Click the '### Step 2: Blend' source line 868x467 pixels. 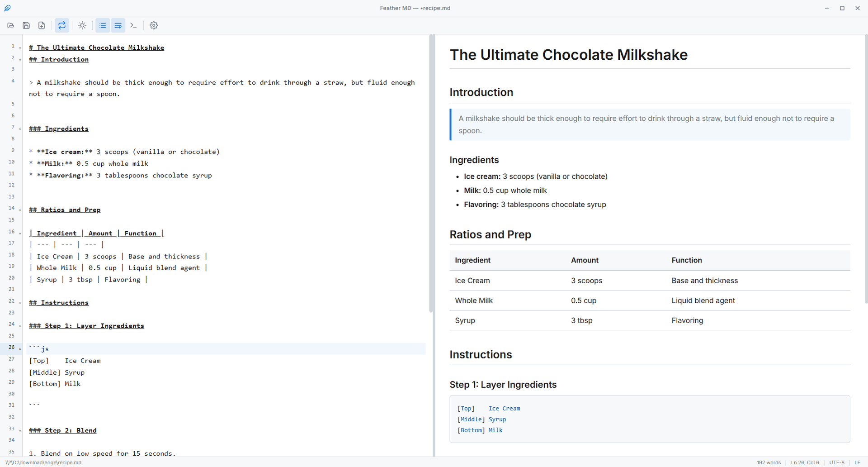[x=63, y=430]
